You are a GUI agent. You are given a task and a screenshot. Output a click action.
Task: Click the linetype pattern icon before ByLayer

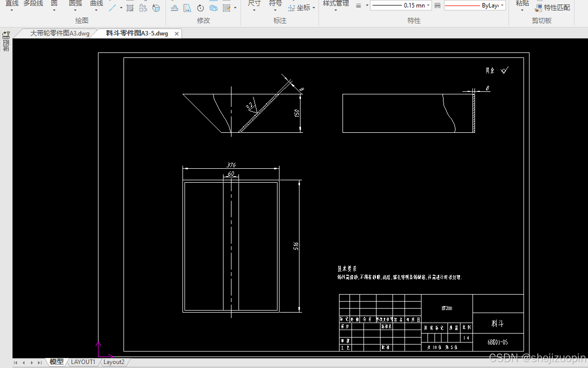tap(437, 5)
